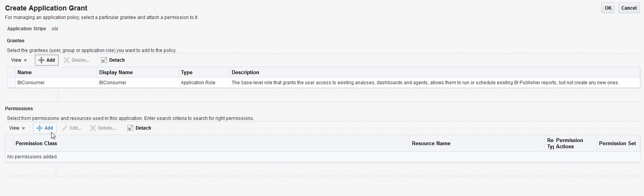Open the Permissions View dropdown menu
The width and height of the screenshot is (644, 196).
[17, 128]
